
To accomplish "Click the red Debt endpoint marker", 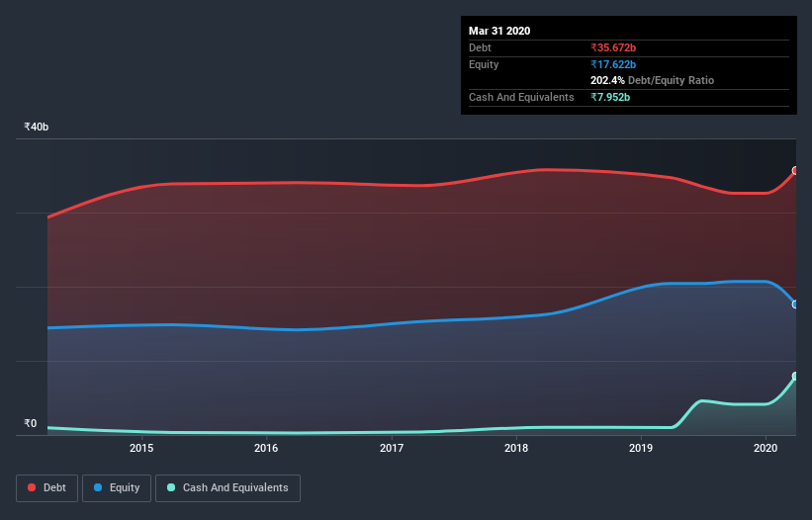I will [x=795, y=170].
